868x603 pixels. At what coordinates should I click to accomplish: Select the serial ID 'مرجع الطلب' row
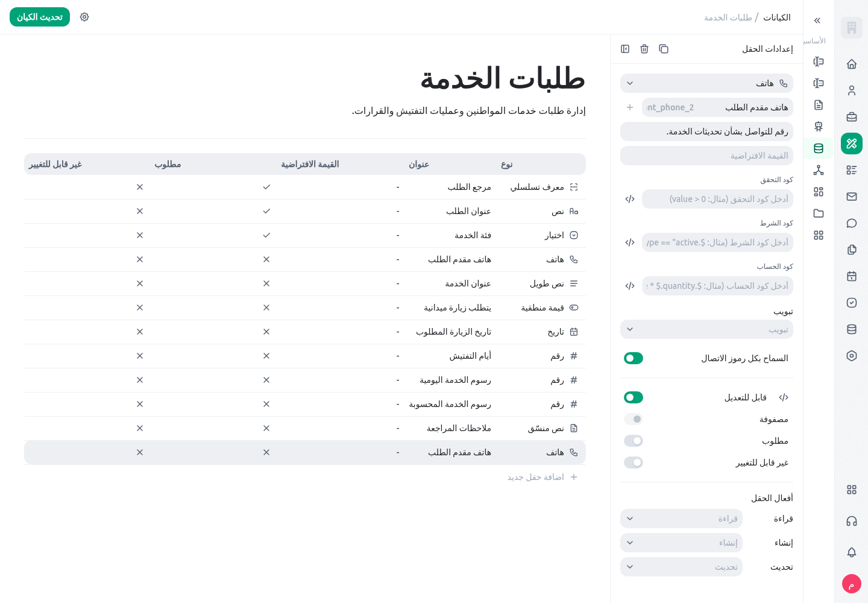click(x=305, y=187)
